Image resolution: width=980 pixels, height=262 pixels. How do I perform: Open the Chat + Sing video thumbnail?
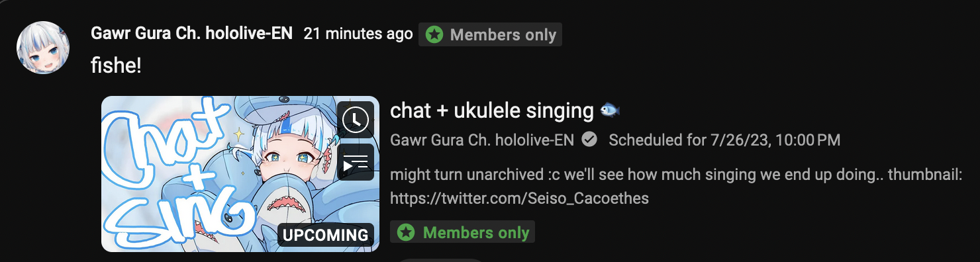coord(240,174)
